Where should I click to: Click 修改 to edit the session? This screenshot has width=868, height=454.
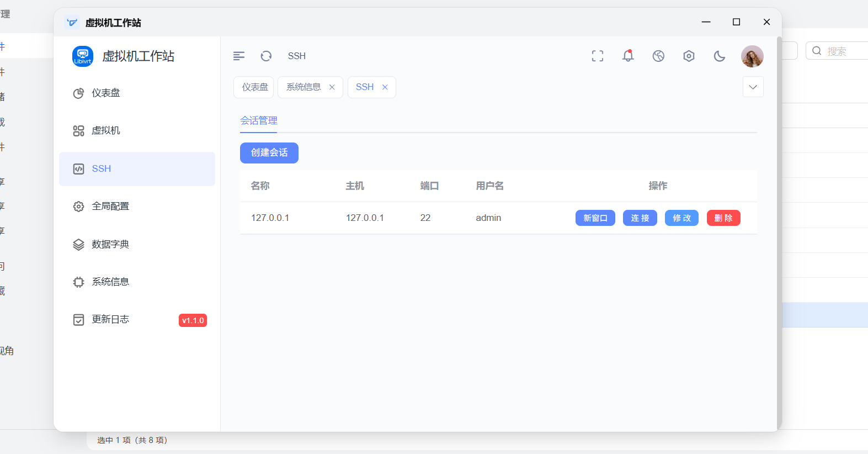click(x=681, y=218)
